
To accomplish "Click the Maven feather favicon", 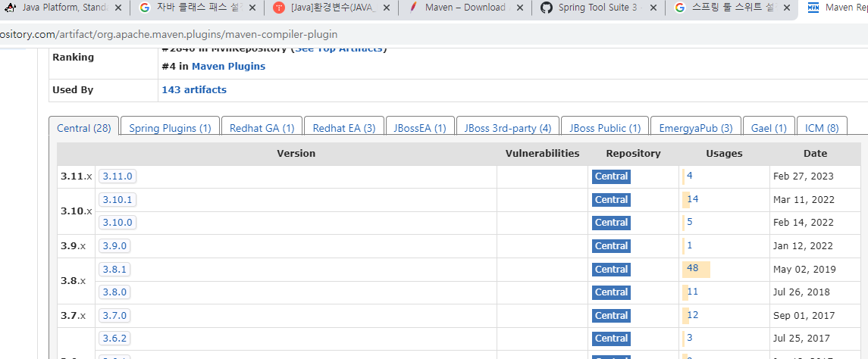I will (412, 8).
